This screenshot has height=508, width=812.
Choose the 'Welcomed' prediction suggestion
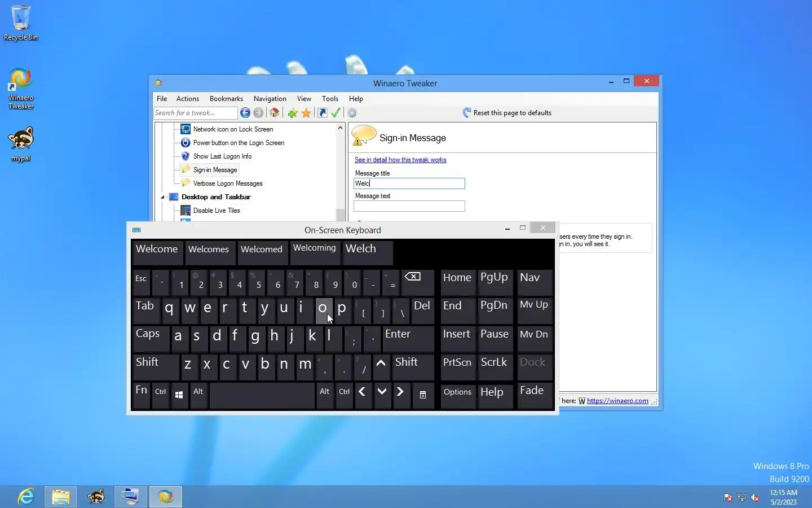tap(262, 252)
